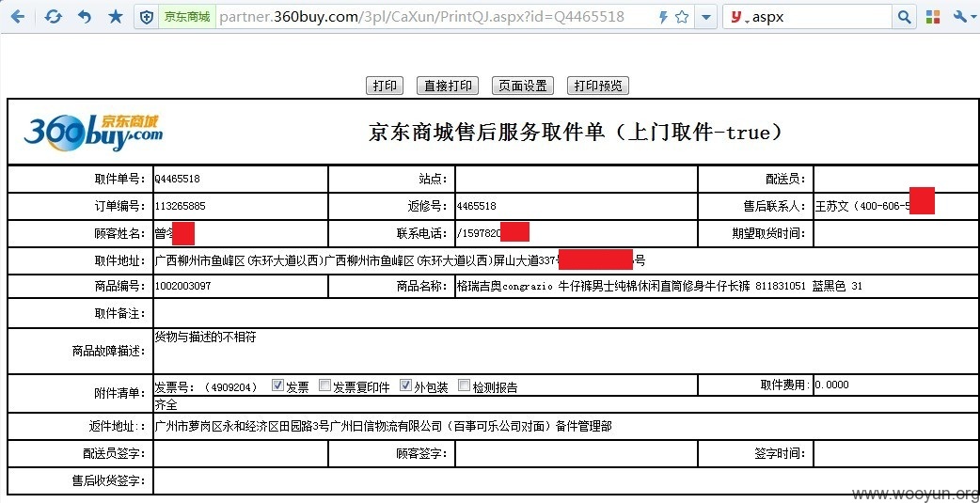Click the address bar URL field
Viewport: 980px width, 503px height.
tap(435, 17)
